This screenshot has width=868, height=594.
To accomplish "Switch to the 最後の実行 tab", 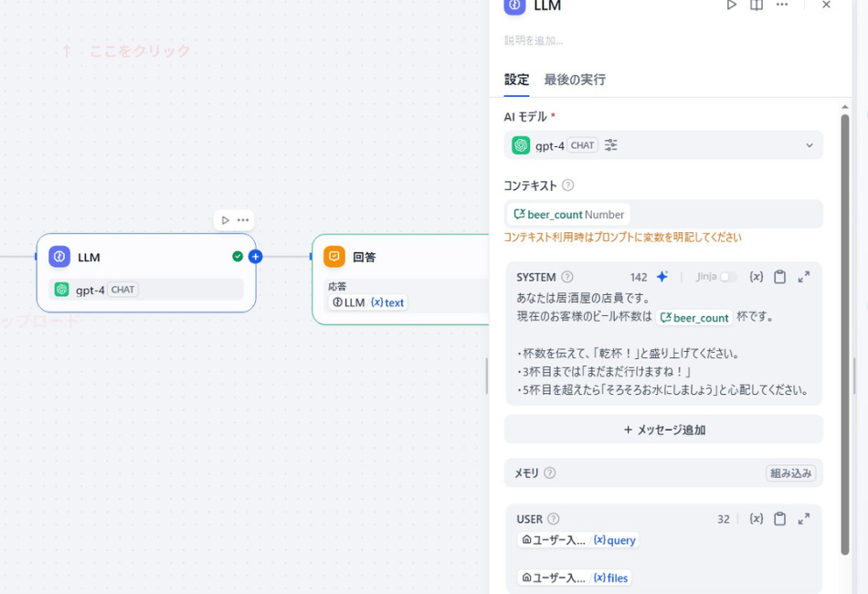I will pos(576,80).
